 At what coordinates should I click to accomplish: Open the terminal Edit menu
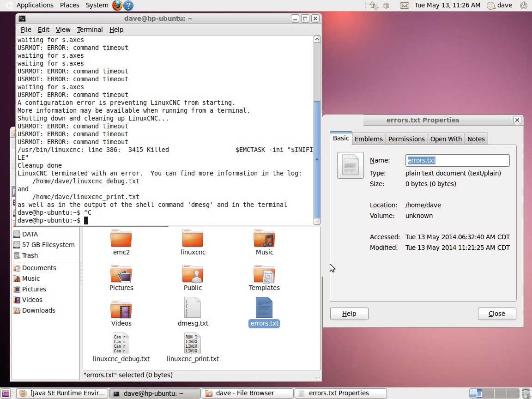click(x=43, y=30)
